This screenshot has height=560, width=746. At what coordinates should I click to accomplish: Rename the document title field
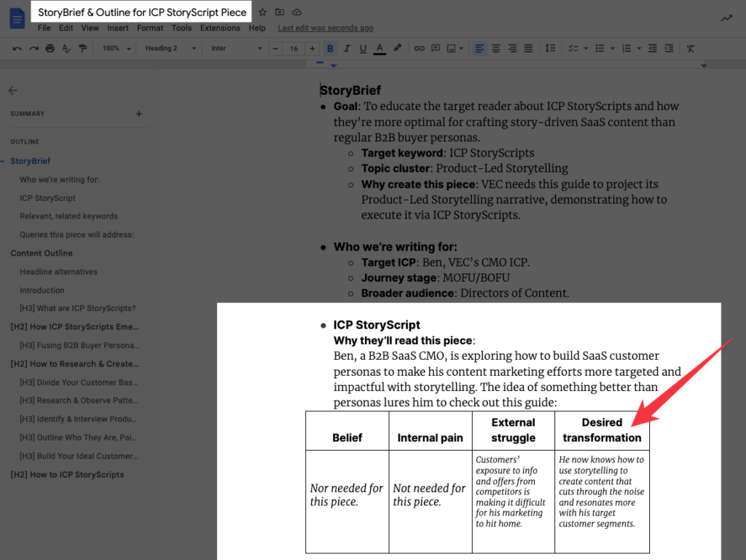tap(142, 12)
